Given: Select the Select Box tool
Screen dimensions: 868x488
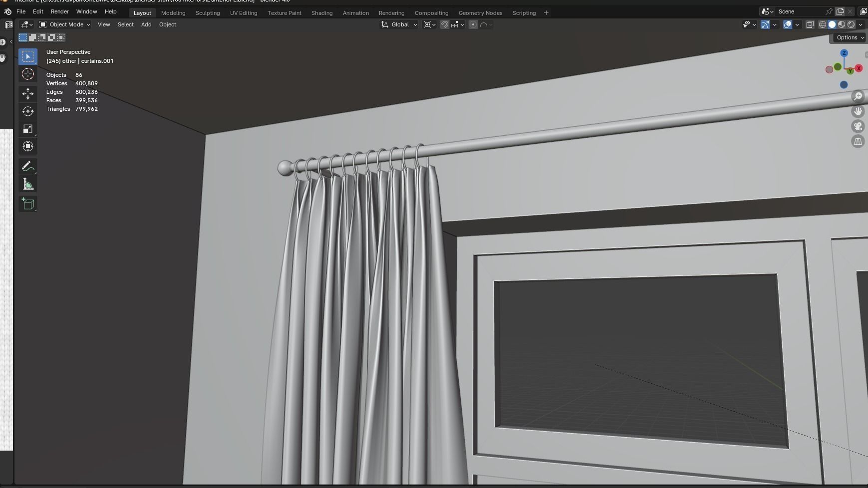Looking at the screenshot, I should 28,56.
